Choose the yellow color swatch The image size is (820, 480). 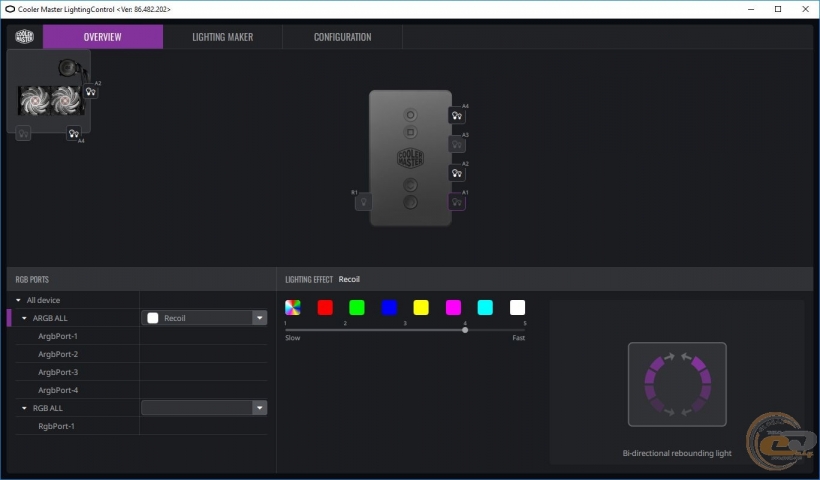(x=421, y=307)
